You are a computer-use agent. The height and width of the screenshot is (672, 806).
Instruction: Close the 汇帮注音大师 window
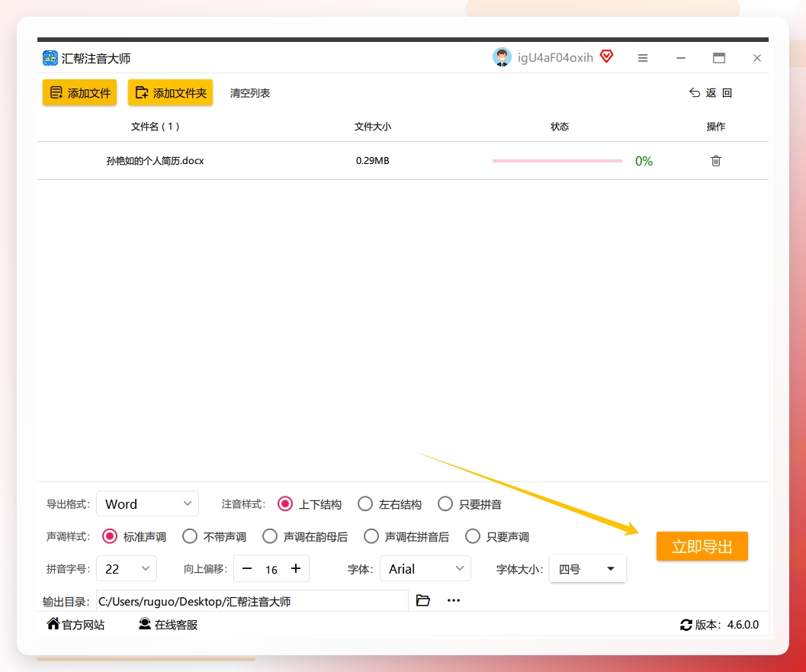[x=756, y=58]
